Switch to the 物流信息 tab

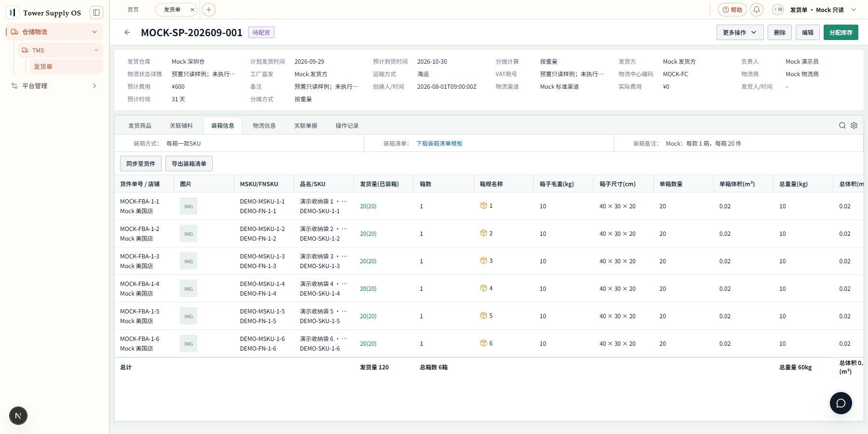click(x=264, y=126)
